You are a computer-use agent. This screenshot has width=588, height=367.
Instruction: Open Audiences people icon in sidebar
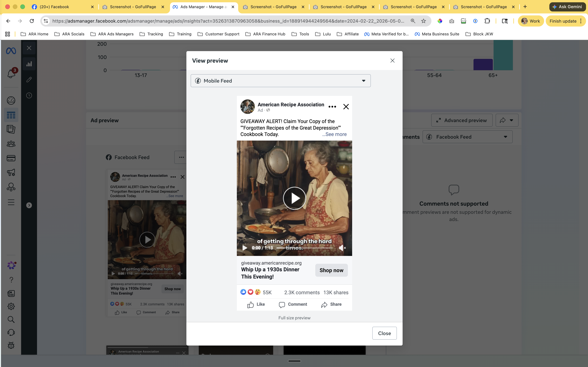coord(11,144)
